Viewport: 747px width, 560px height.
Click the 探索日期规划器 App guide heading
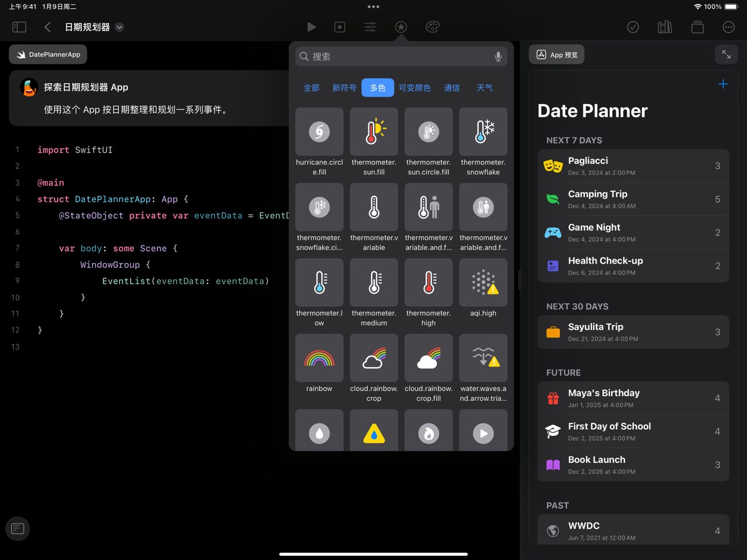click(86, 87)
